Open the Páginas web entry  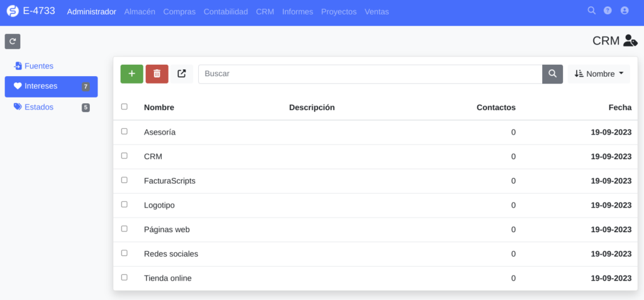pos(167,230)
